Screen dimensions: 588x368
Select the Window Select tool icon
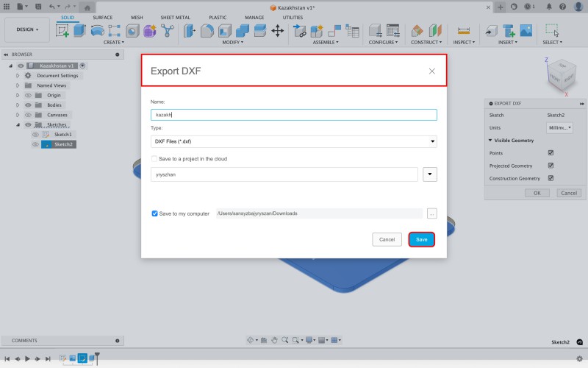coord(552,30)
